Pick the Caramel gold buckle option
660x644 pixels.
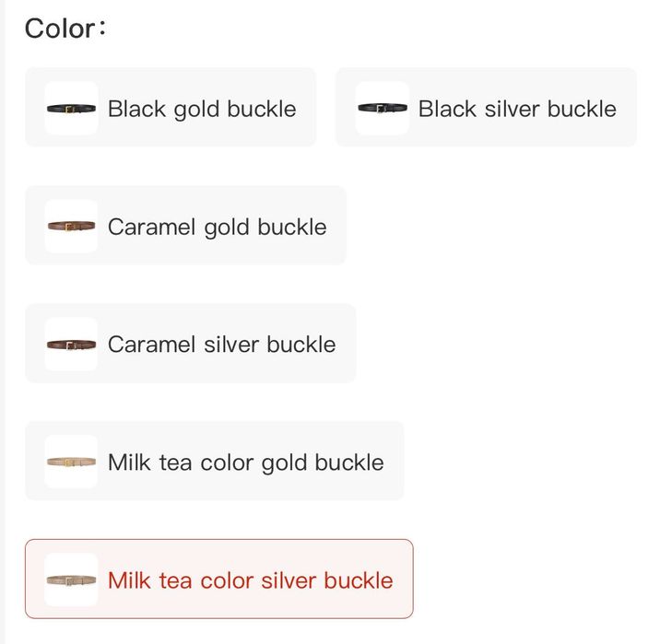185,226
